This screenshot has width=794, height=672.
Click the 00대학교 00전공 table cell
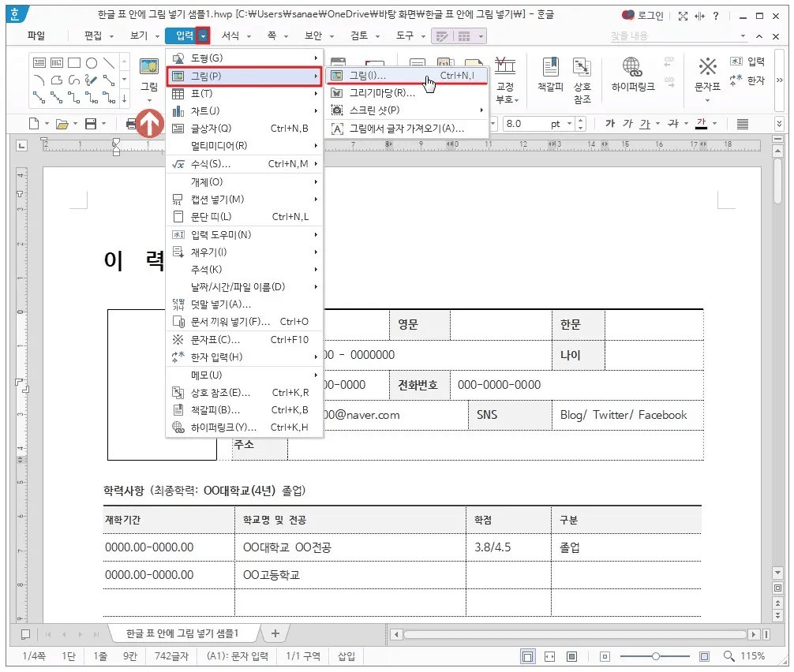[350, 547]
